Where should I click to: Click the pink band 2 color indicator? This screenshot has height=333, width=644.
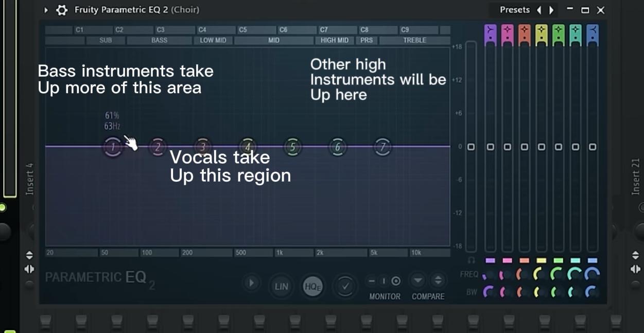click(x=508, y=260)
